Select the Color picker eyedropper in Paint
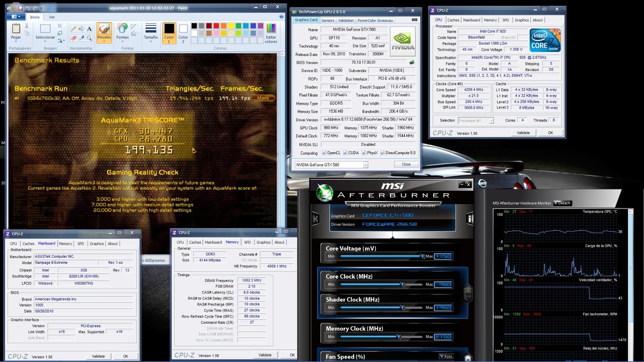This screenshot has height=362, width=644. pos(81,38)
